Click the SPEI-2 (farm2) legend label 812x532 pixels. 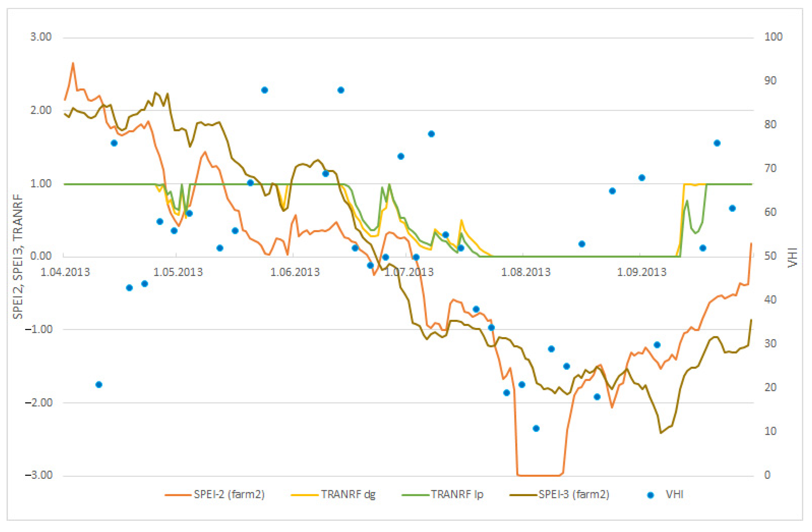[229, 494]
